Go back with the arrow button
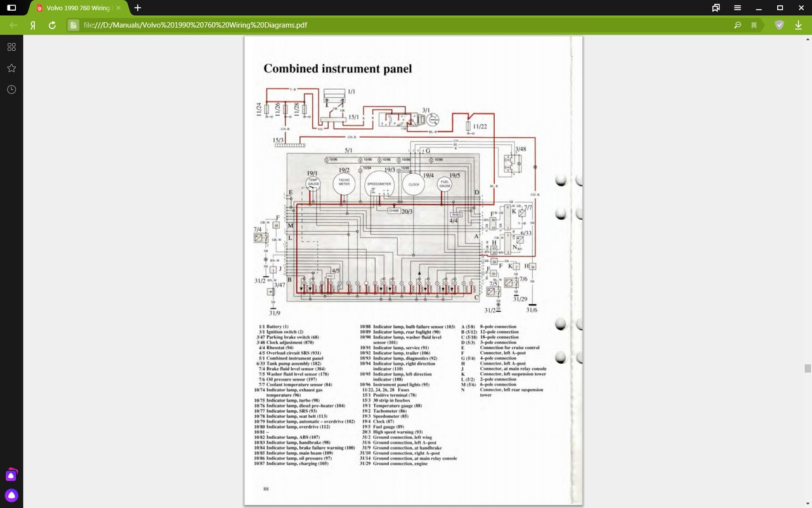 13,25
